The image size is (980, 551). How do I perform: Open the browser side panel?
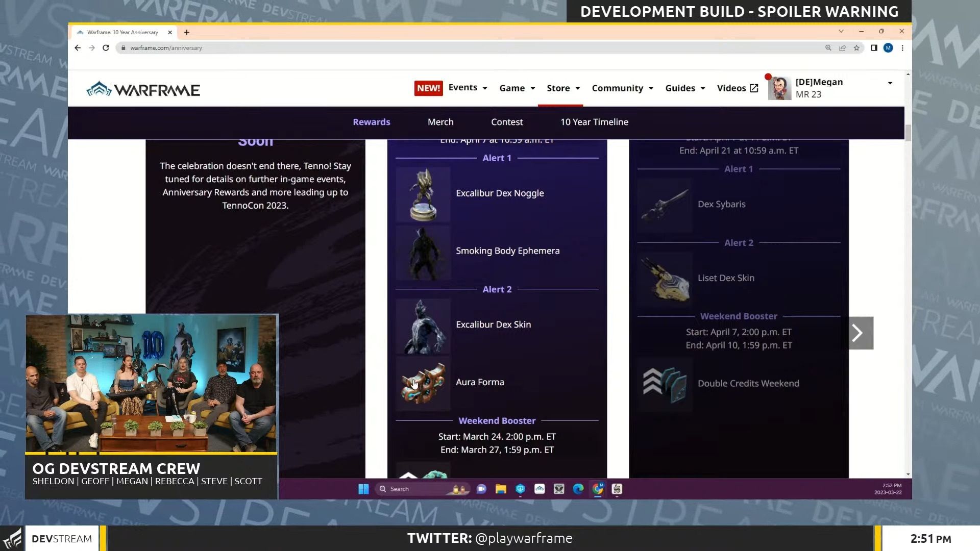(x=874, y=47)
